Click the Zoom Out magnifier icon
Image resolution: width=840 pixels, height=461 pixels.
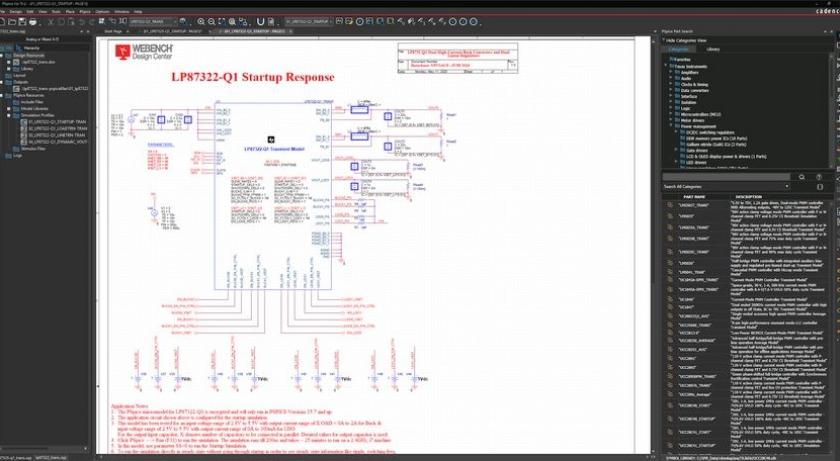(x=211, y=21)
